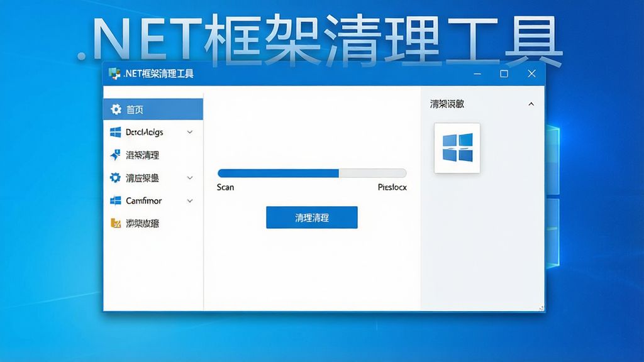Collapse the right panel with up chevron
Image resolution: width=644 pixels, height=362 pixels.
pyautogui.click(x=531, y=104)
